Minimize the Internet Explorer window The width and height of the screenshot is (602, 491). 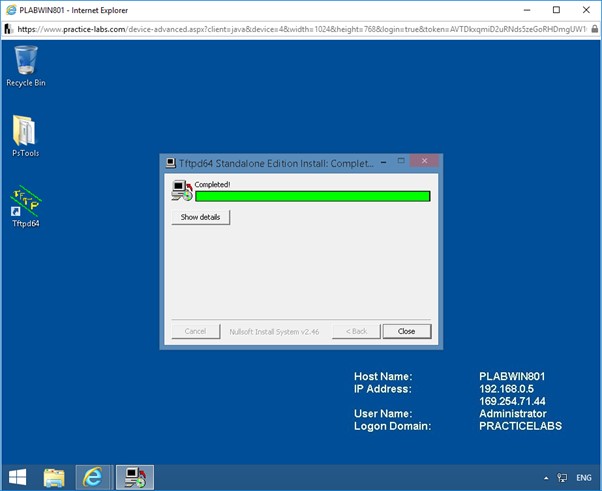[x=527, y=10]
